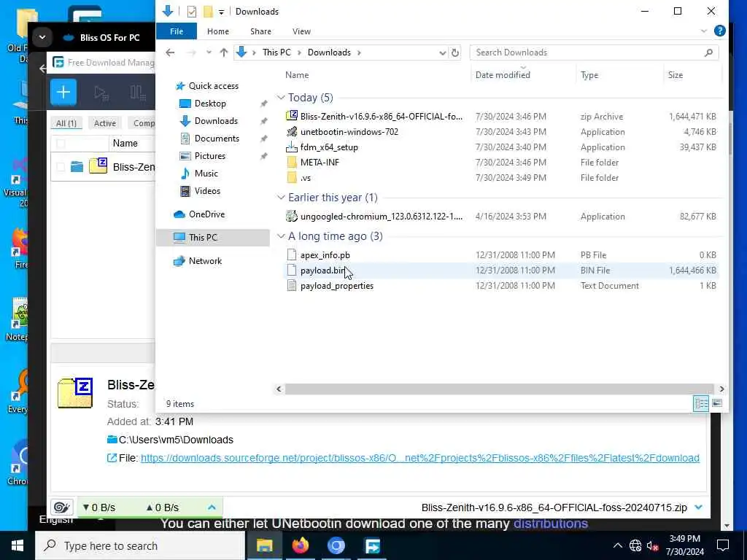Image resolution: width=747 pixels, height=560 pixels.
Task: Expand the speed panel with the up chevron
Action: 212,507
